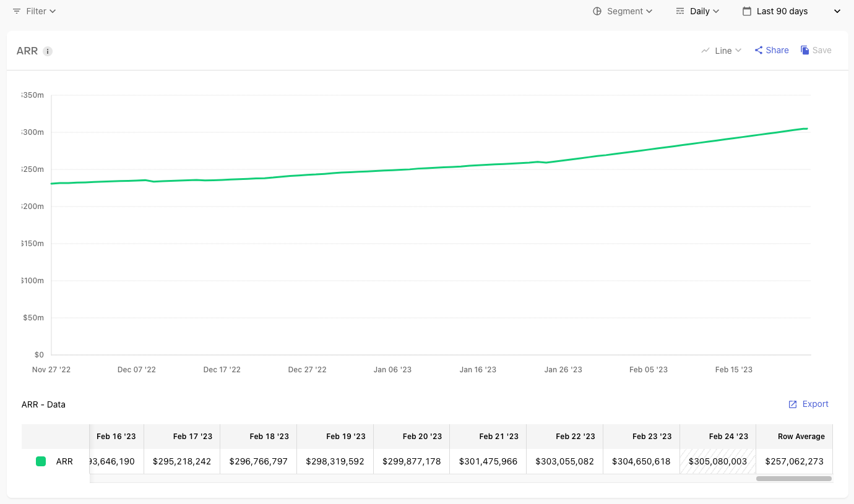Select the Feb 24 '23 column header

718,437
